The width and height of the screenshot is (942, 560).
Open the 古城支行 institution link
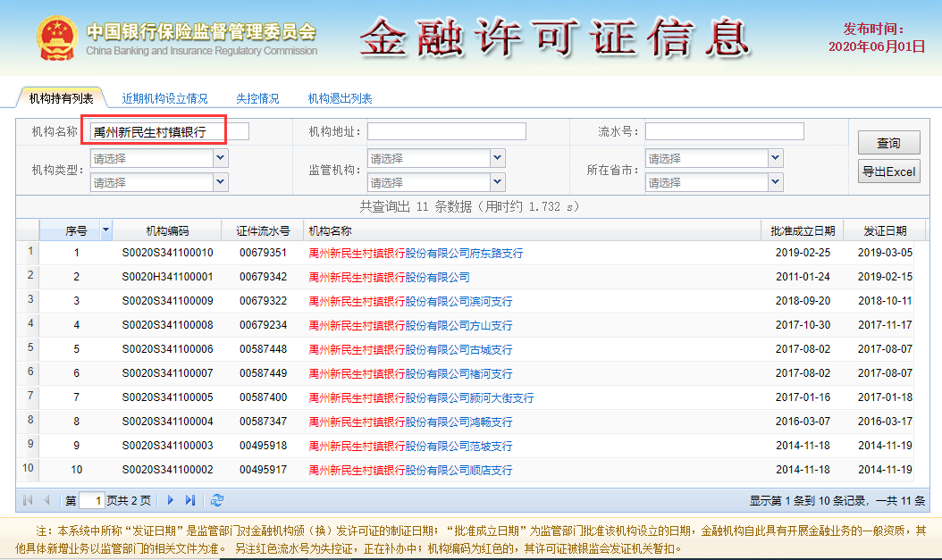click(x=410, y=349)
